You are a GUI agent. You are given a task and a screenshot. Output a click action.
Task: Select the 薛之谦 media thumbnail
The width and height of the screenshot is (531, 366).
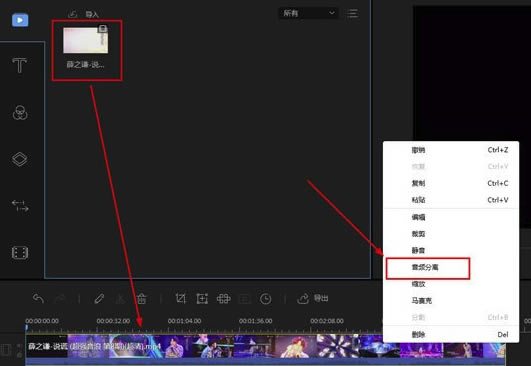coord(86,40)
